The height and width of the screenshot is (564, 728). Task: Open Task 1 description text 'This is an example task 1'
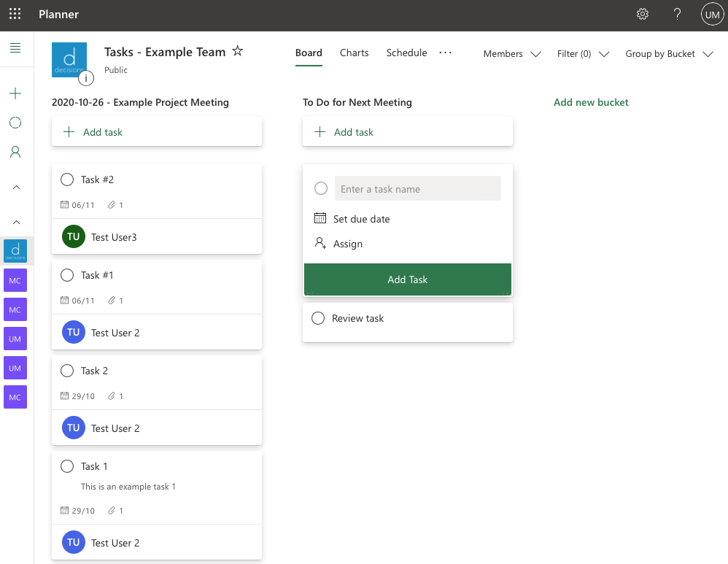pos(128,487)
